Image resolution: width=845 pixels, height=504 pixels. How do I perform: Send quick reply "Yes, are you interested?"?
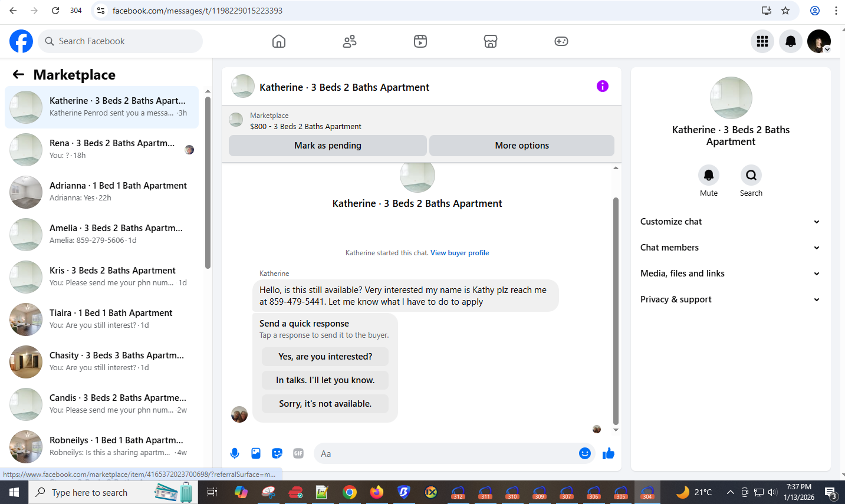[325, 357]
